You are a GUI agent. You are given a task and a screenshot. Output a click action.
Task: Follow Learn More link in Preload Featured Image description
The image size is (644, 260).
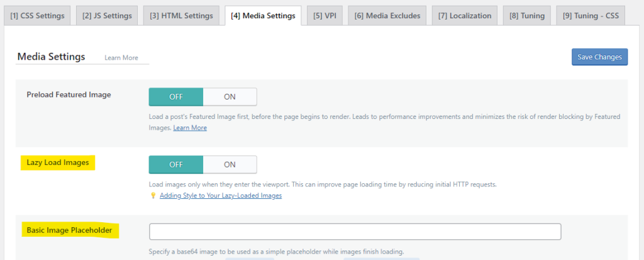point(190,128)
